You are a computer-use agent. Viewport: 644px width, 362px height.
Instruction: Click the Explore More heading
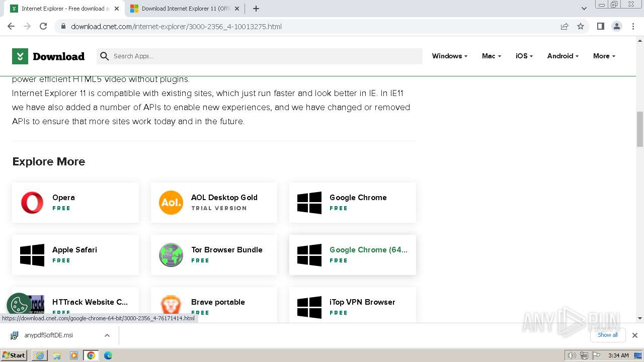click(49, 161)
